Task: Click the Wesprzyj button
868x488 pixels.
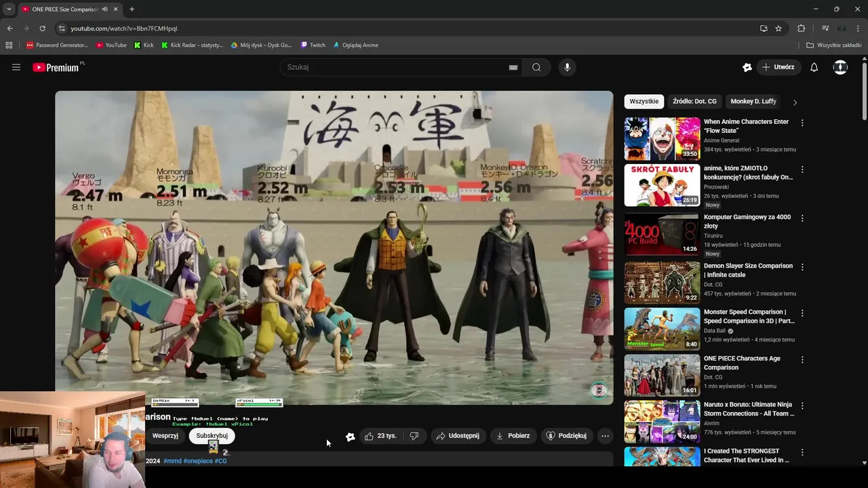Action: 165,436
